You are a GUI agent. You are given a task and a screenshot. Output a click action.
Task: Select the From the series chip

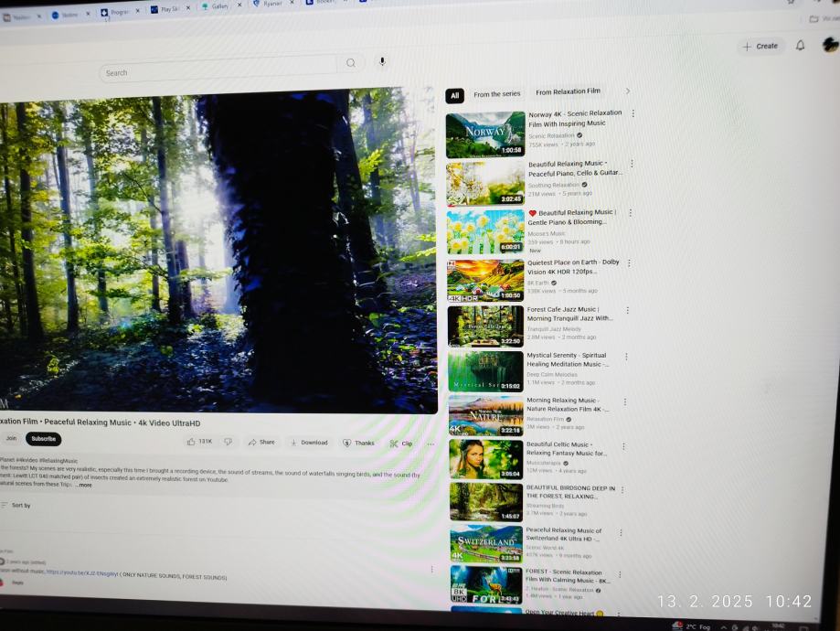[x=497, y=94]
